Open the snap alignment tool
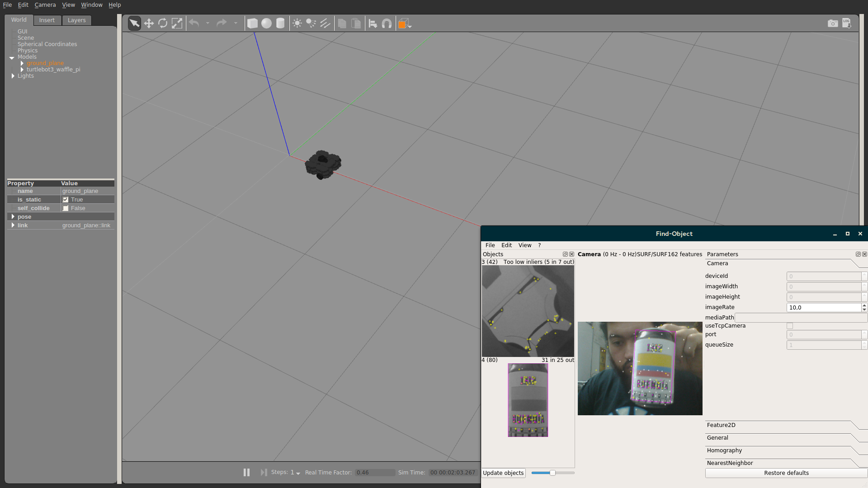This screenshot has height=488, width=868. tap(387, 23)
